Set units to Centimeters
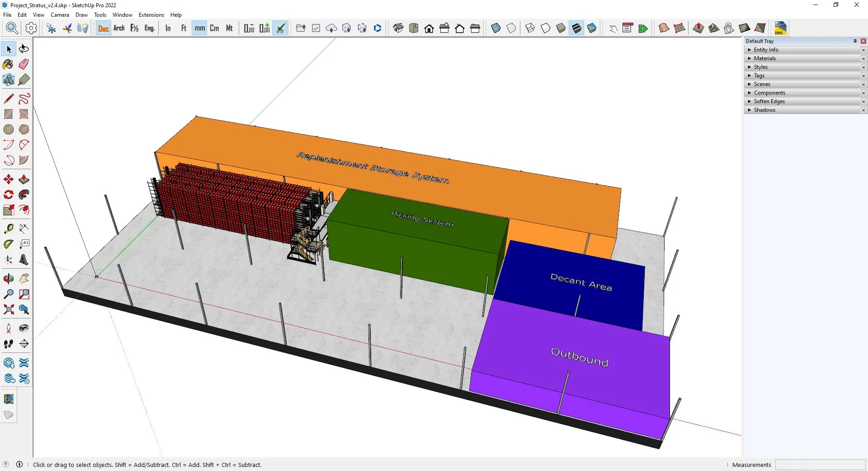868x471 pixels. (x=214, y=28)
